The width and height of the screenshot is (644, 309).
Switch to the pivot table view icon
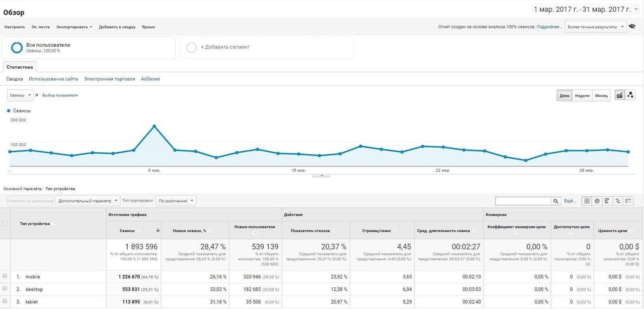pyautogui.click(x=628, y=201)
